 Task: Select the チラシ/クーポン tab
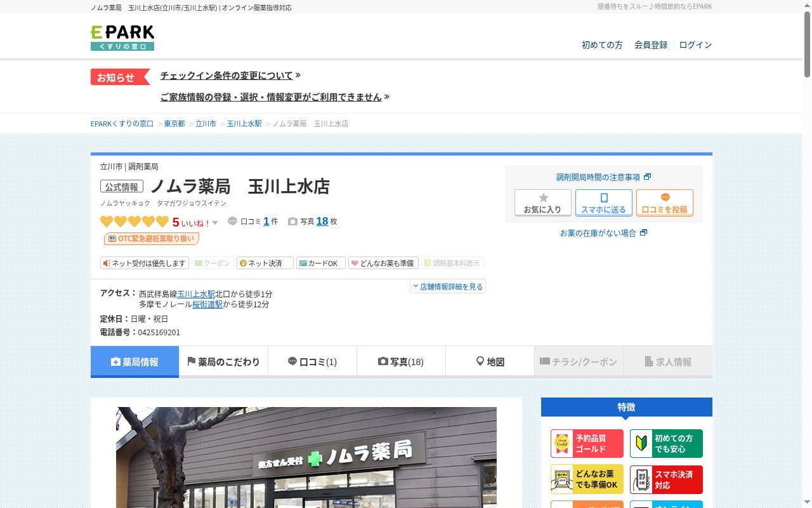[579, 362]
